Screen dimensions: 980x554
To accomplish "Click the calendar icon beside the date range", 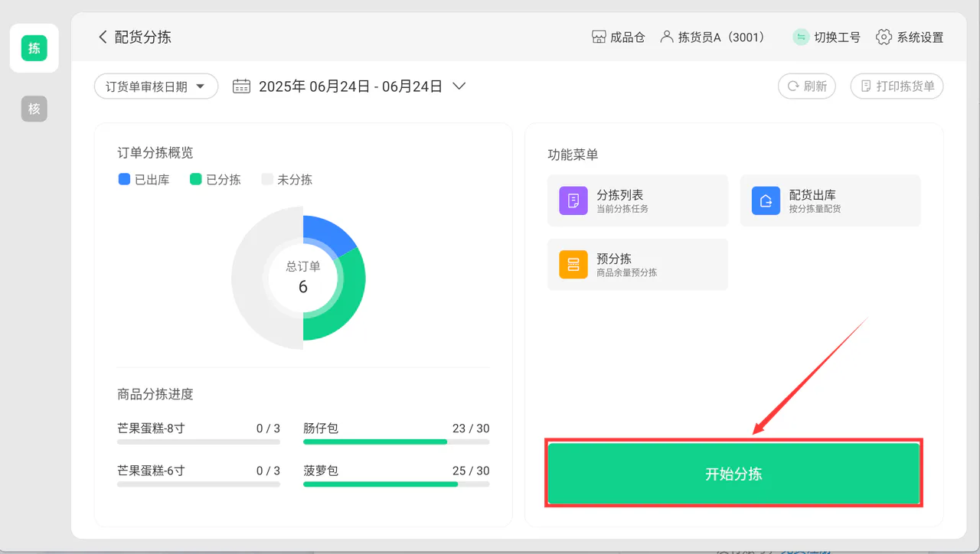I will [241, 86].
